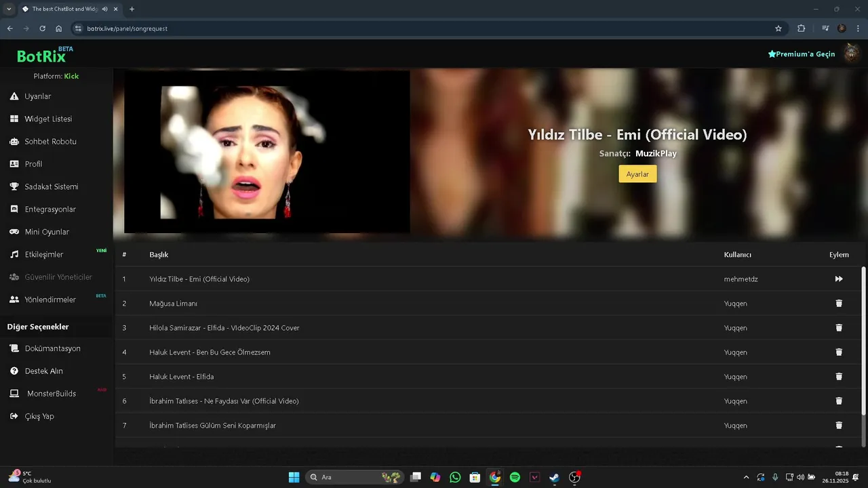This screenshot has height=488, width=868.
Task: Open the Uyarılar section in sidebar
Action: click(38, 96)
